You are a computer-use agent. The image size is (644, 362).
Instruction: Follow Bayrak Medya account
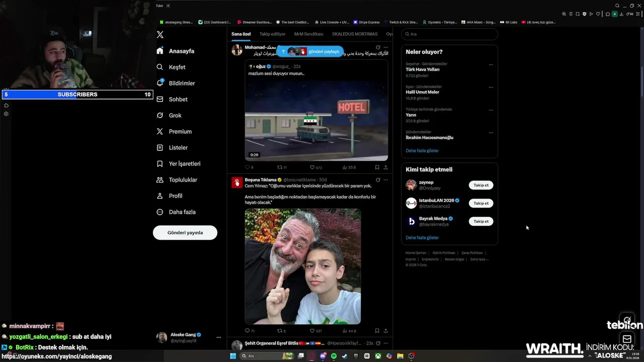pyautogui.click(x=481, y=221)
